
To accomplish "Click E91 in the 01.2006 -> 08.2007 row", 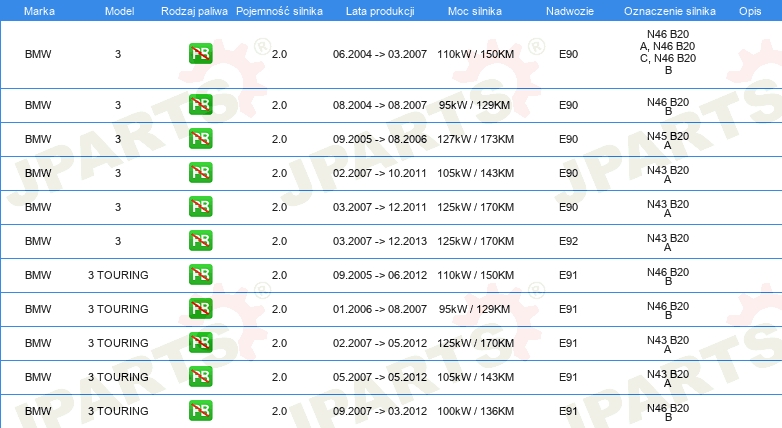I will pos(568,308).
